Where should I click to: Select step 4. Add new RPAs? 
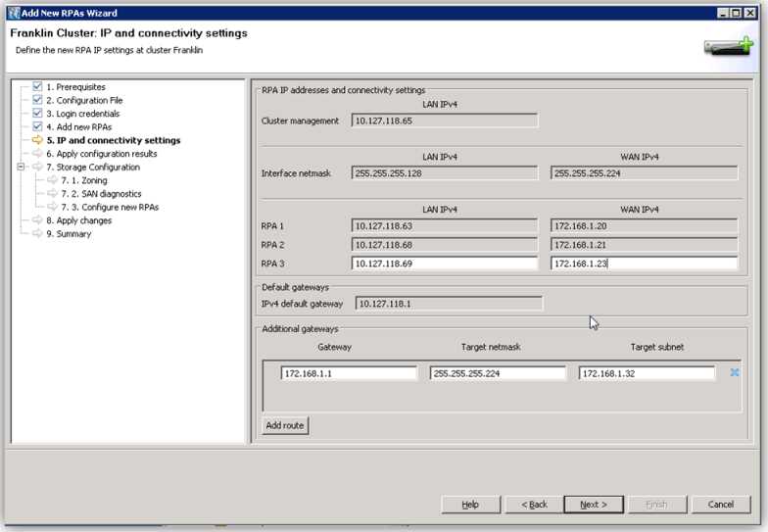78,126
